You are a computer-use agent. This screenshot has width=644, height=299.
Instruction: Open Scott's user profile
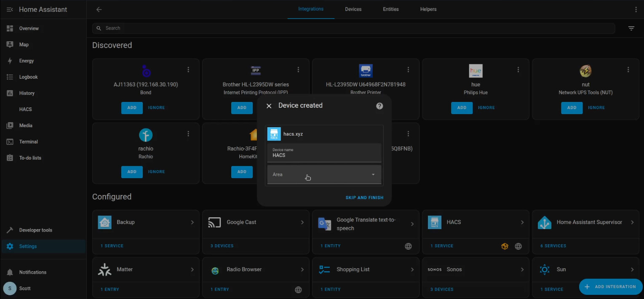(x=43, y=288)
